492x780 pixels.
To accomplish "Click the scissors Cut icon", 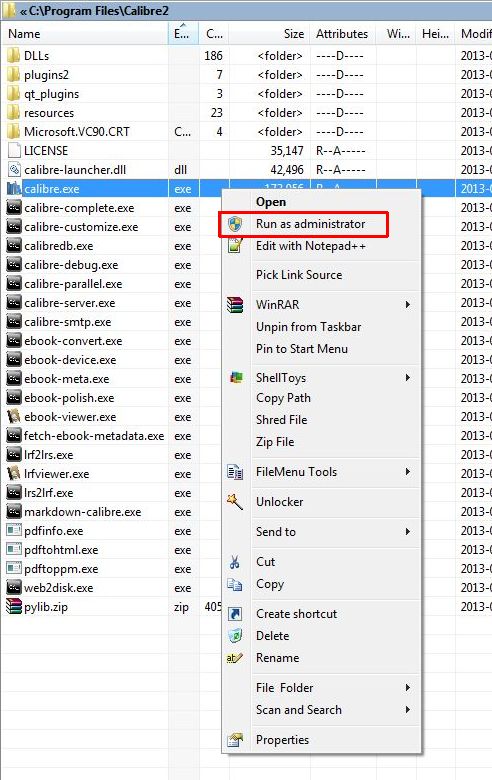I will click(235, 562).
